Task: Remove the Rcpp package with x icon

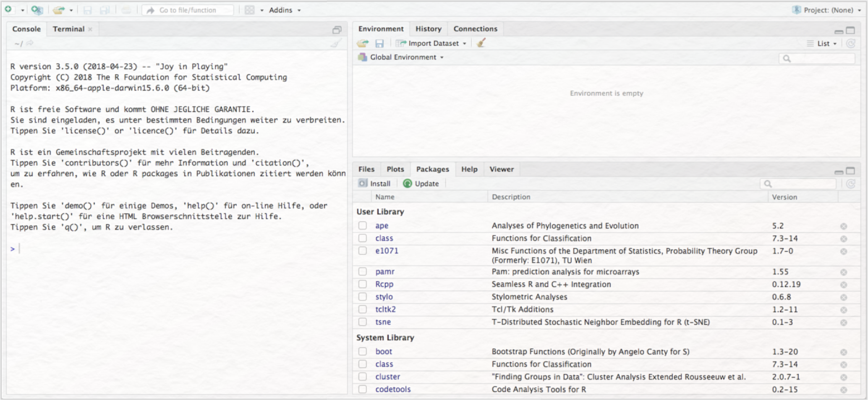Action: 844,285
